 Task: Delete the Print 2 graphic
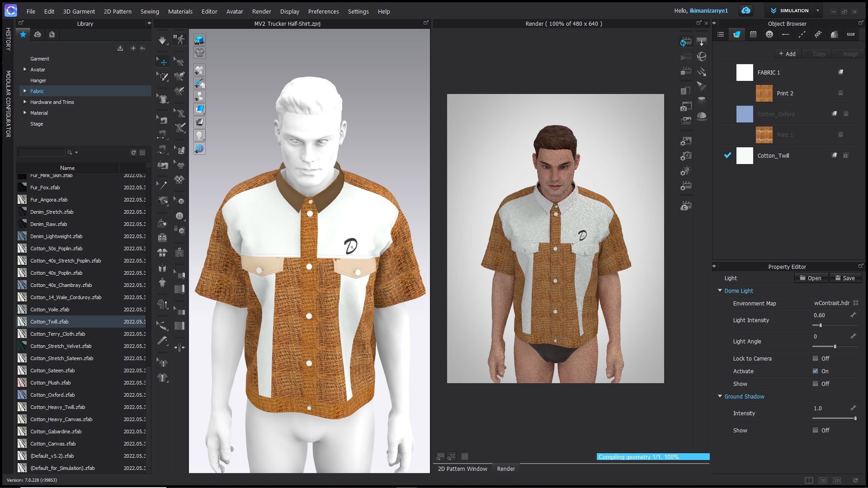(x=840, y=93)
